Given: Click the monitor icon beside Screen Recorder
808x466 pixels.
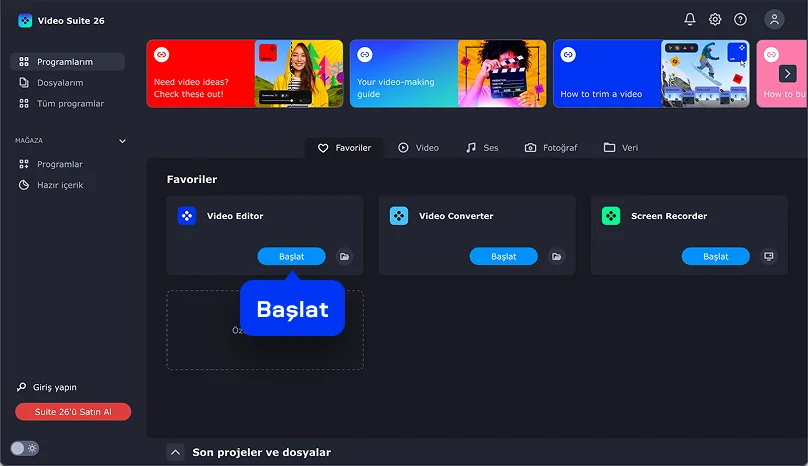Looking at the screenshot, I should point(768,256).
